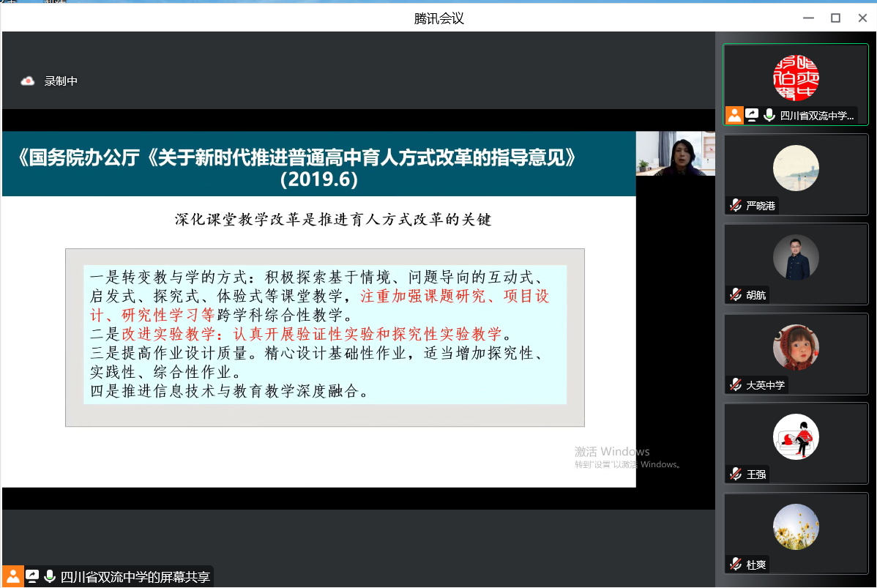The width and height of the screenshot is (877, 588).
Task: Click muted microphone icon beside 胡航
Action: [735, 295]
